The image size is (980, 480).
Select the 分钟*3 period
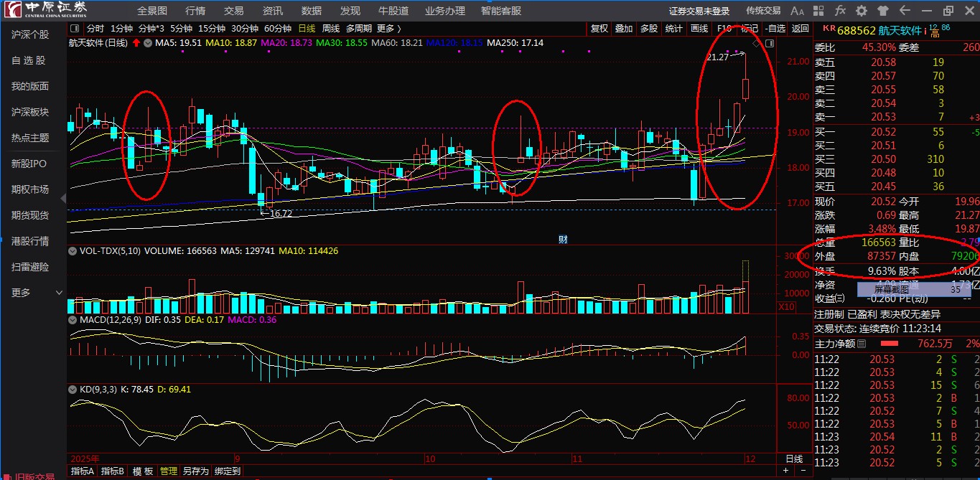point(151,29)
